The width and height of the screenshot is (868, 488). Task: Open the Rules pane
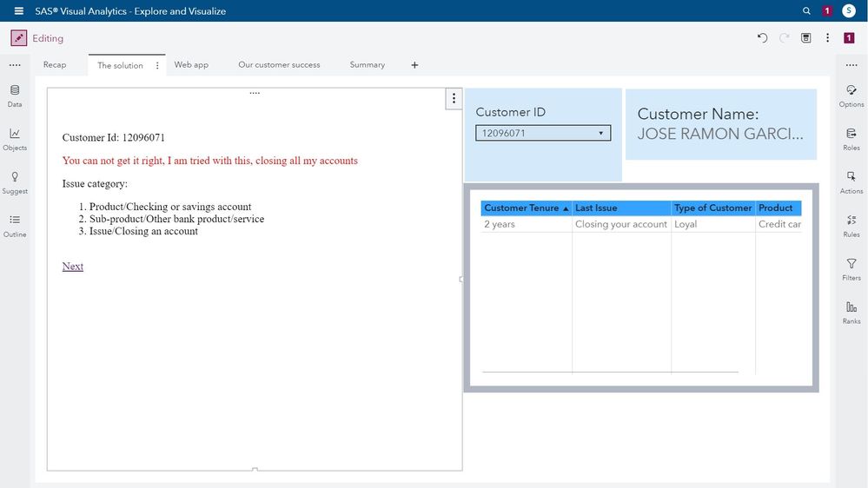click(x=851, y=225)
